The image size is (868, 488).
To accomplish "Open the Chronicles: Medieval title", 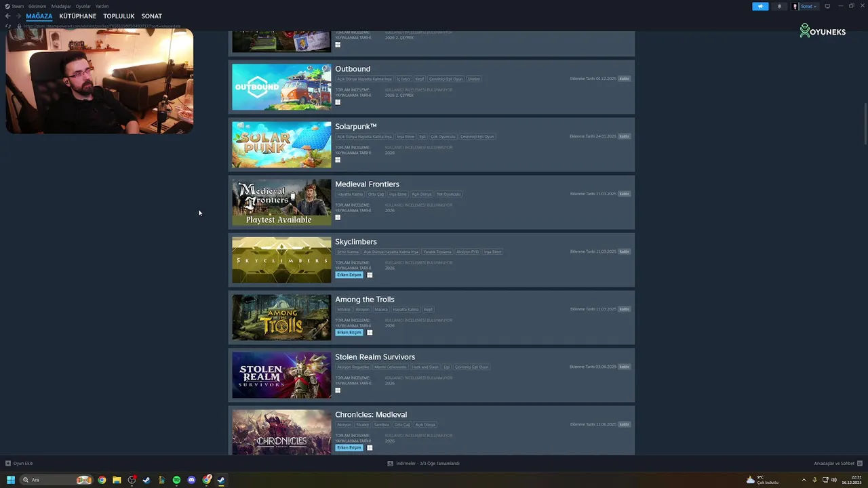I will pyautogui.click(x=371, y=415).
